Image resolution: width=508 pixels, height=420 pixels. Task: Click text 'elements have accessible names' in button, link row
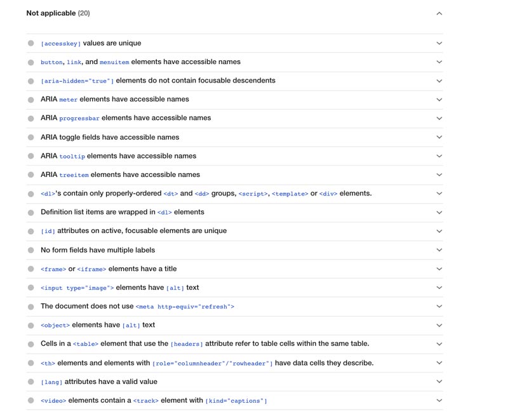tap(185, 62)
